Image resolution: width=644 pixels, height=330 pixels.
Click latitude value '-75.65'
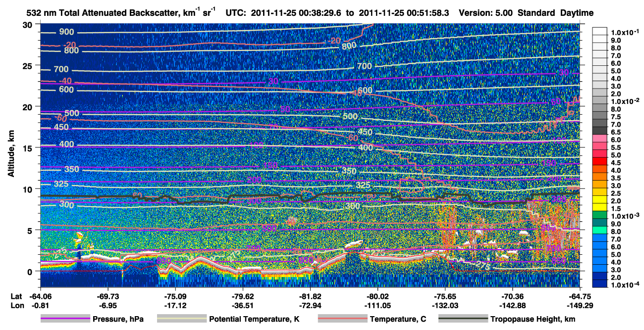pos(445,296)
